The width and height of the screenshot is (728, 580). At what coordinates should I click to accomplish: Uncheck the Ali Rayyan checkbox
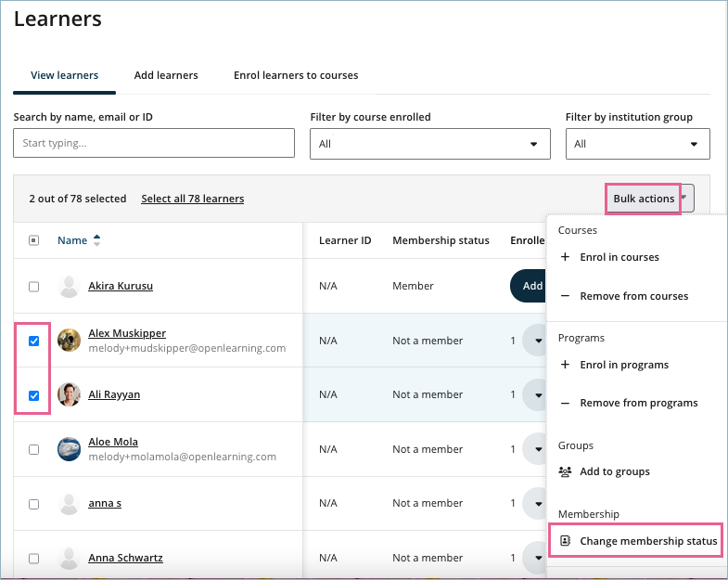point(34,395)
